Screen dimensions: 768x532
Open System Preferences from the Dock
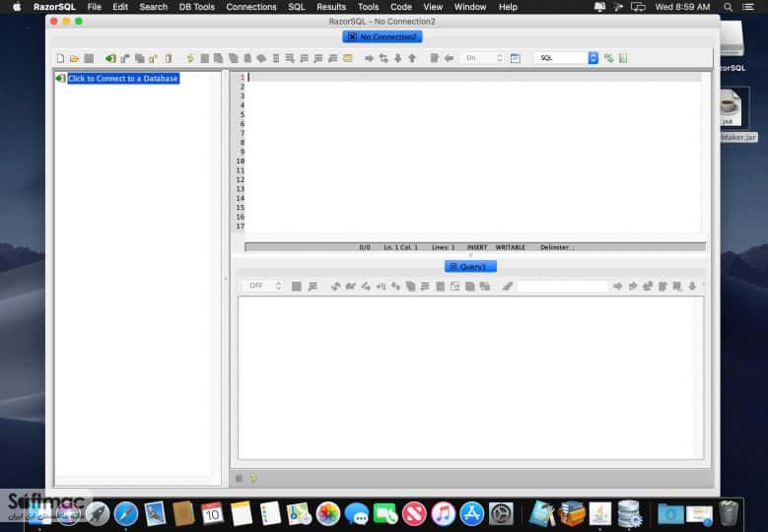coord(501,514)
